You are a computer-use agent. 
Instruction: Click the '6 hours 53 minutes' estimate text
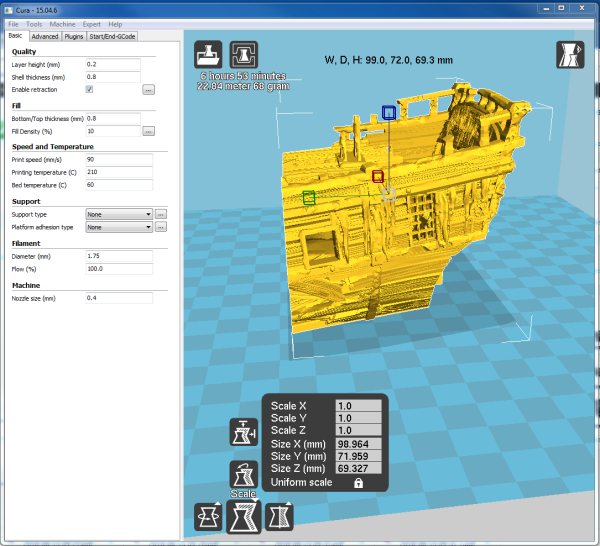[243, 76]
